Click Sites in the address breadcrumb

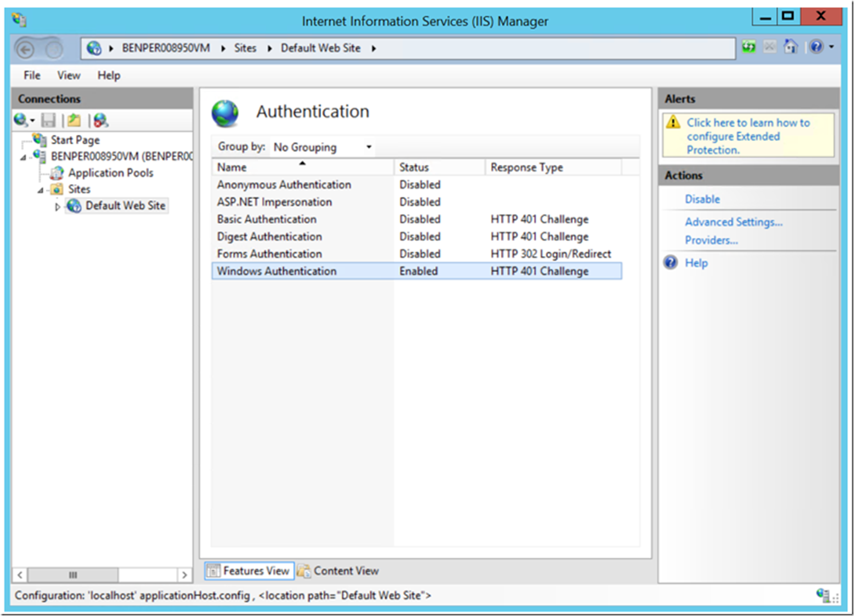pyautogui.click(x=245, y=48)
